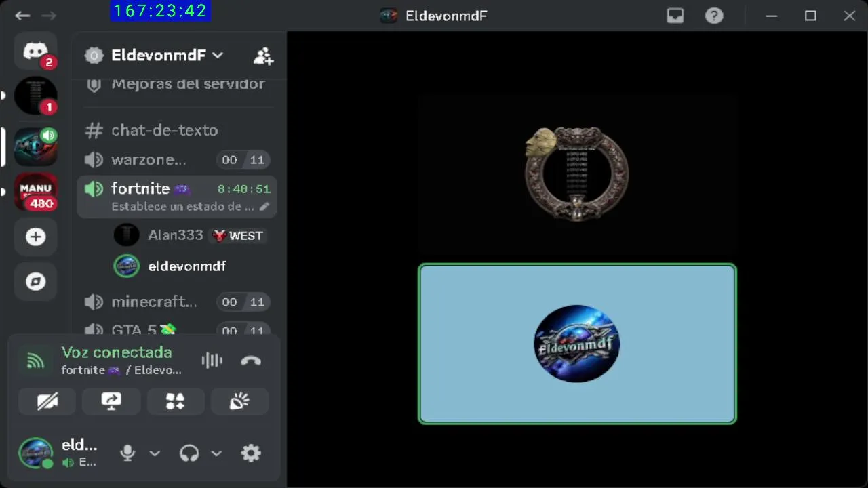Expand the EldevonmdF server menu
This screenshot has width=868, height=488.
tap(167, 56)
